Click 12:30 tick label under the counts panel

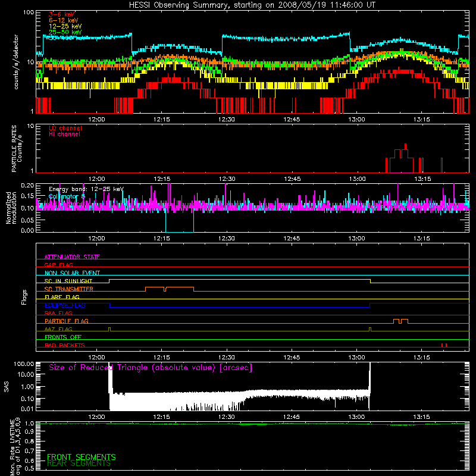227,120
